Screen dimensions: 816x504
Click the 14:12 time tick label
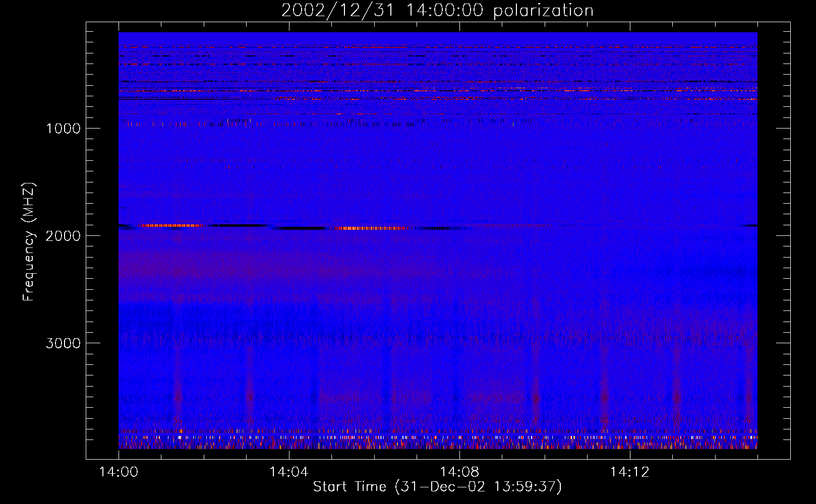click(x=629, y=472)
